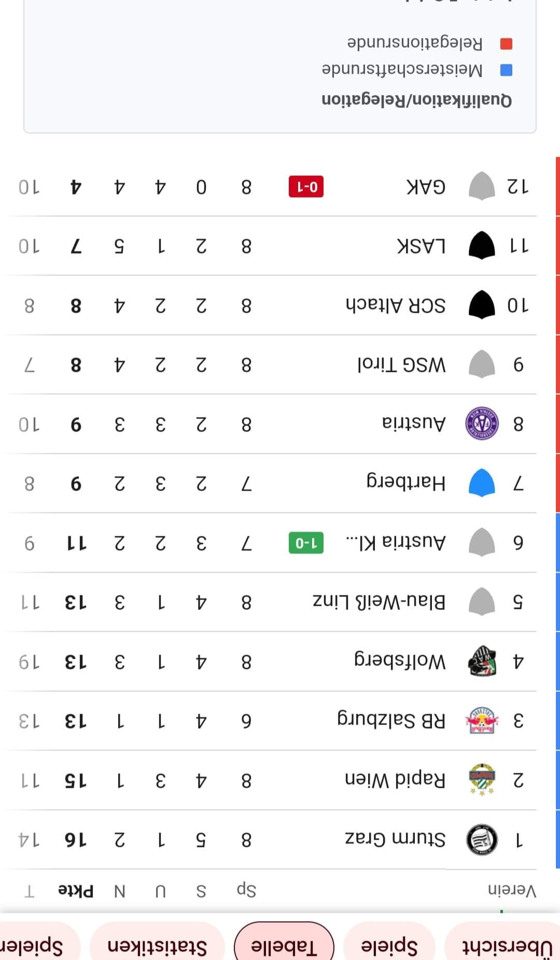Click the Rapid Wien club crest
Image resolution: width=560 pixels, height=960 pixels.
coord(482,780)
